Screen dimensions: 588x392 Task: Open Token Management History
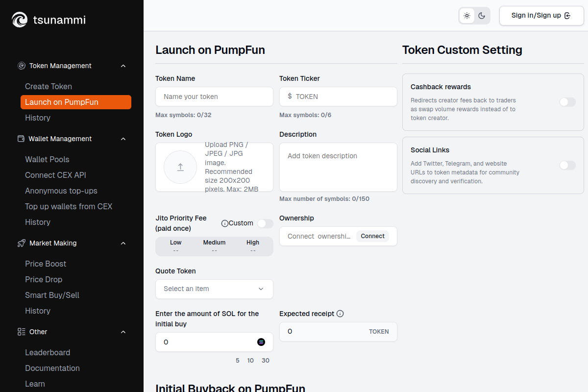pyautogui.click(x=38, y=118)
